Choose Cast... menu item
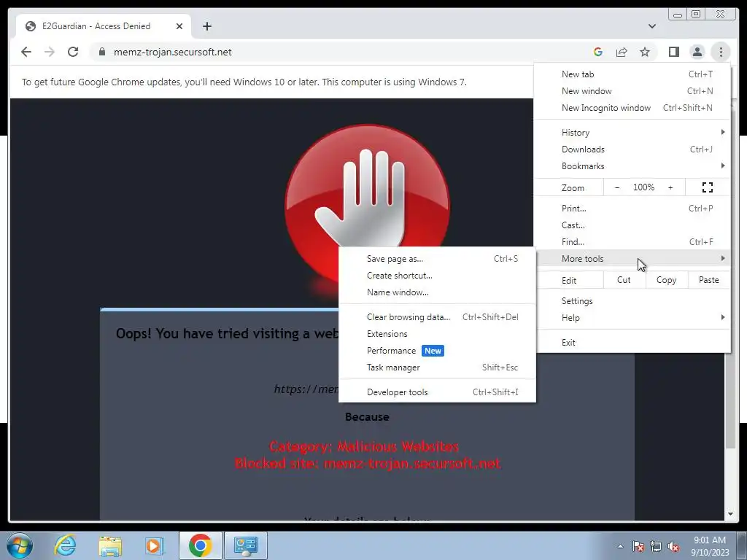 coord(632,225)
